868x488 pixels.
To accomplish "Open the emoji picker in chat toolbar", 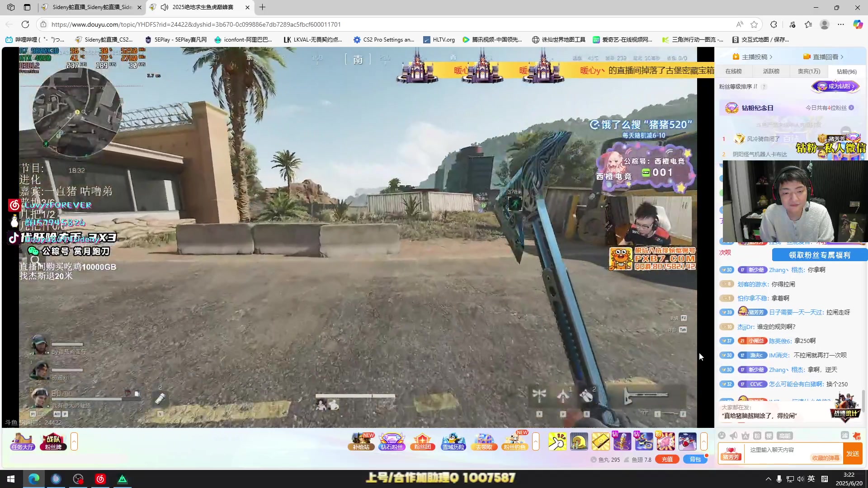I will tap(722, 436).
